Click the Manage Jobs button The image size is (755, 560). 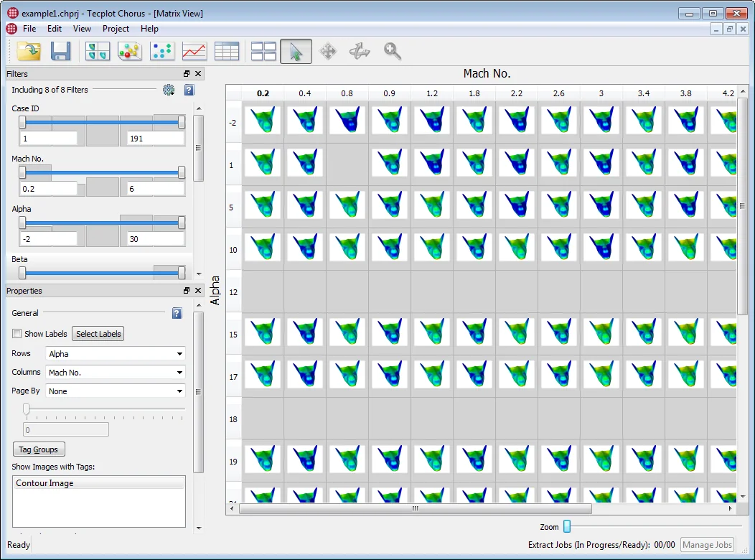click(x=708, y=545)
